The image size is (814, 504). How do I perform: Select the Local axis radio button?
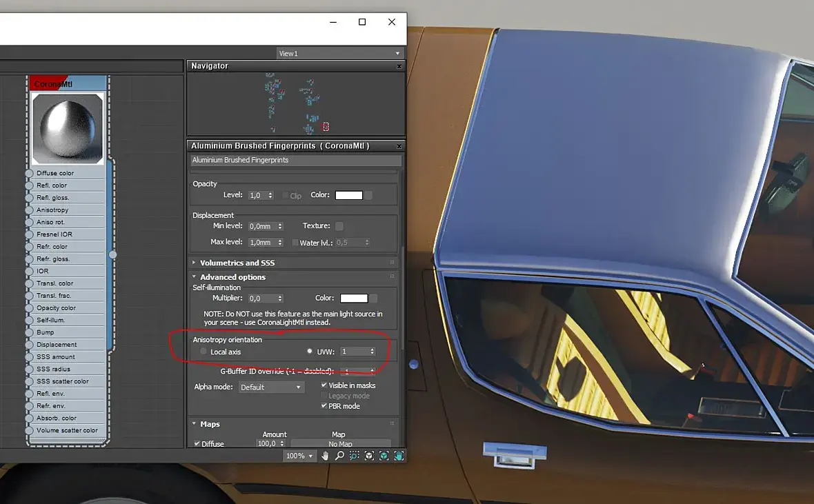coord(203,352)
